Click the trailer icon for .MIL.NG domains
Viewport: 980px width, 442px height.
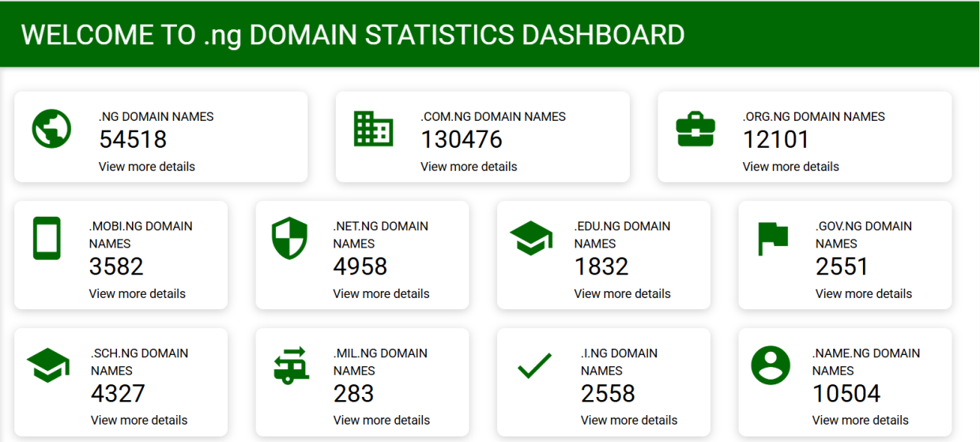coord(290,365)
